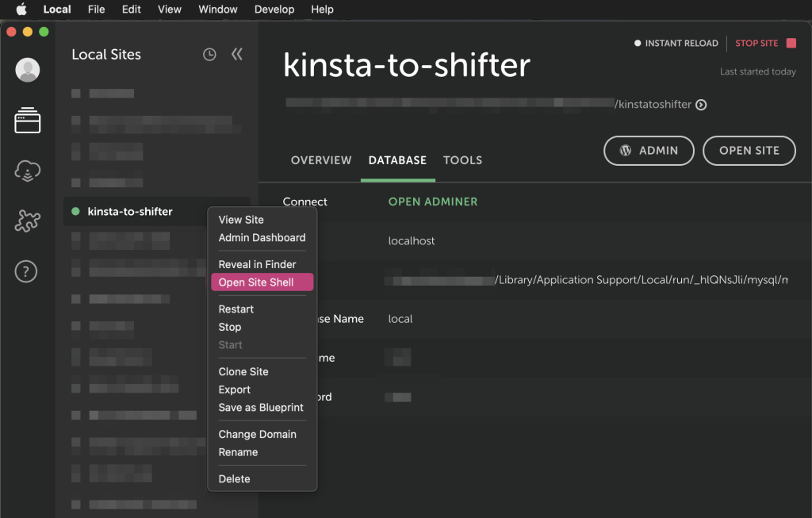The image size is (812, 518).
Task: Click the Local Sites heading
Action: click(106, 55)
